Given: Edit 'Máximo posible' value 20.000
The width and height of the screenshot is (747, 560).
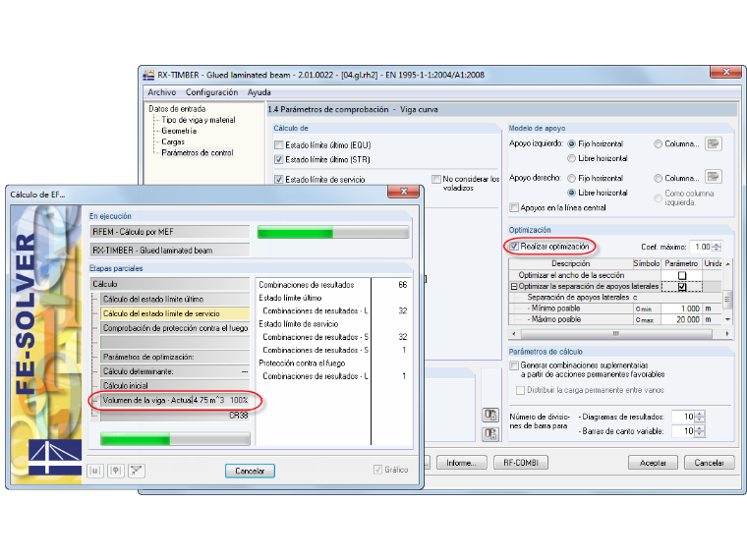Looking at the screenshot, I should 681,319.
